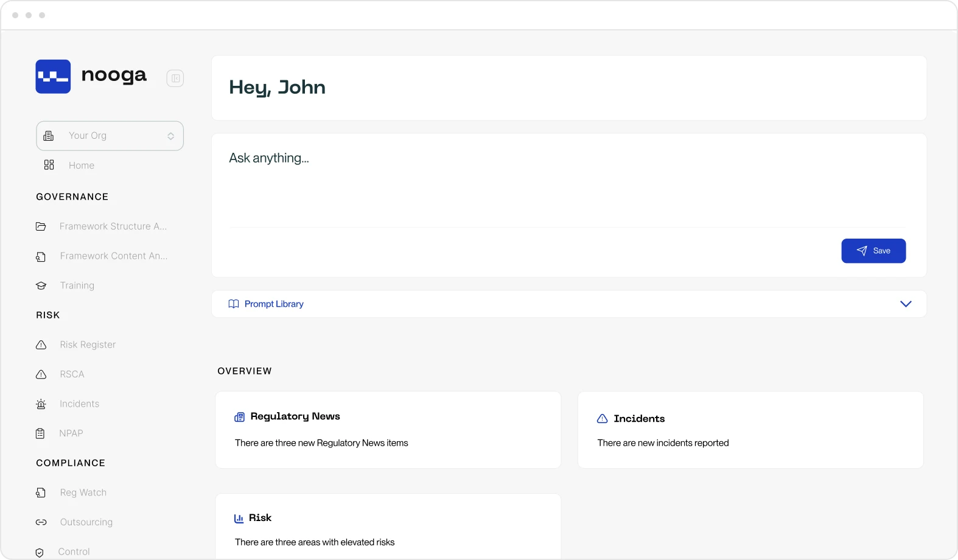Click the paper plane icon on Save
The image size is (958, 560).
(862, 251)
